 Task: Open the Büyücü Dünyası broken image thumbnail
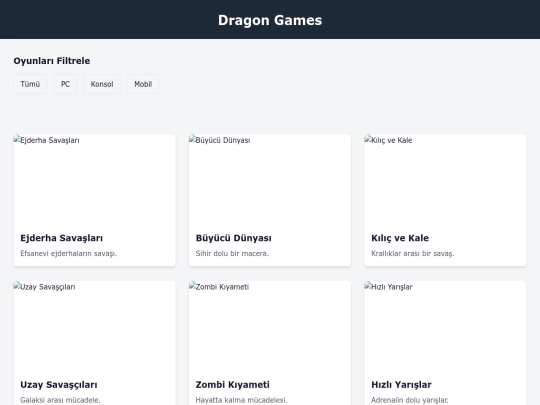(270, 179)
